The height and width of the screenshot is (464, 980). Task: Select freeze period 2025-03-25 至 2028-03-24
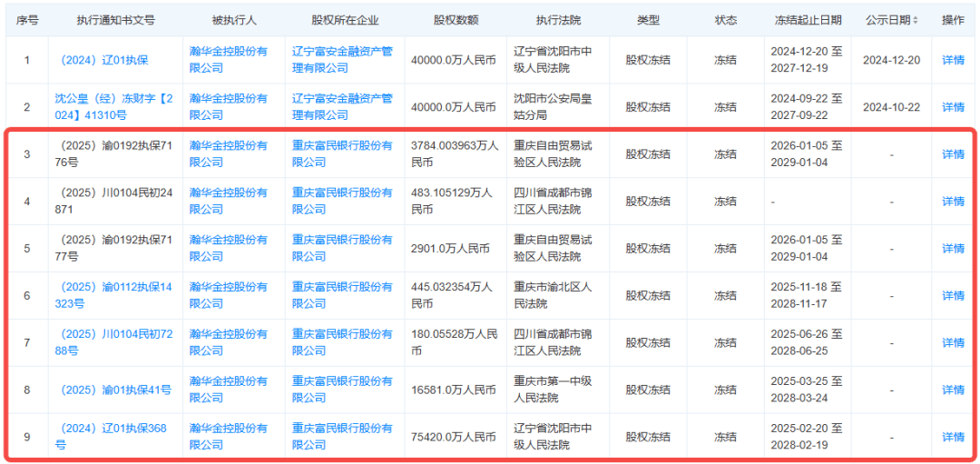[x=807, y=390]
